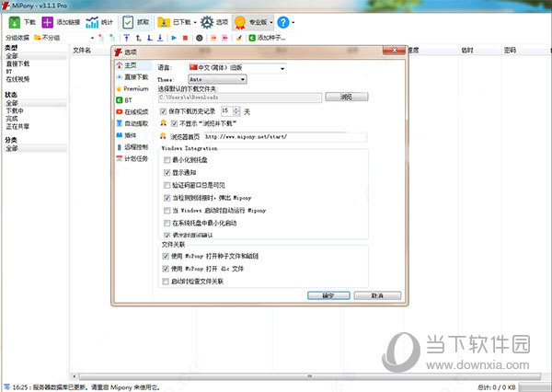The image size is (552, 392).
Task: Toggle the Show notifications (显示通知) checkbox
Action: [x=167, y=173]
